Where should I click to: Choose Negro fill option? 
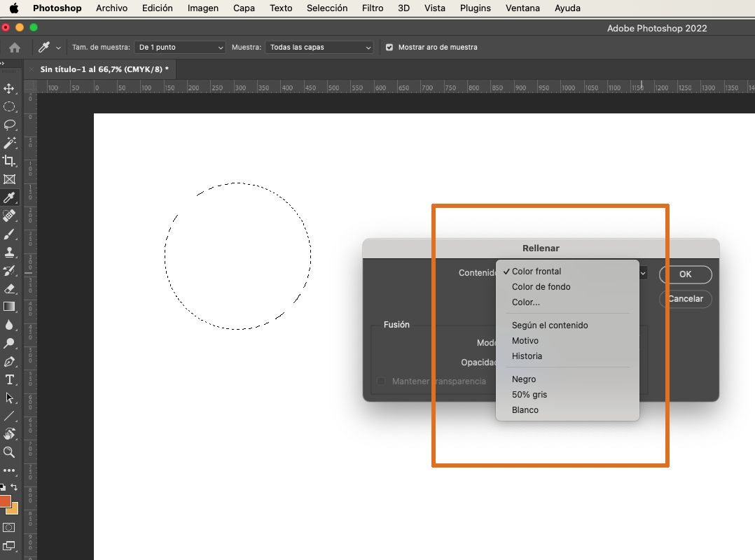pyautogui.click(x=567, y=379)
